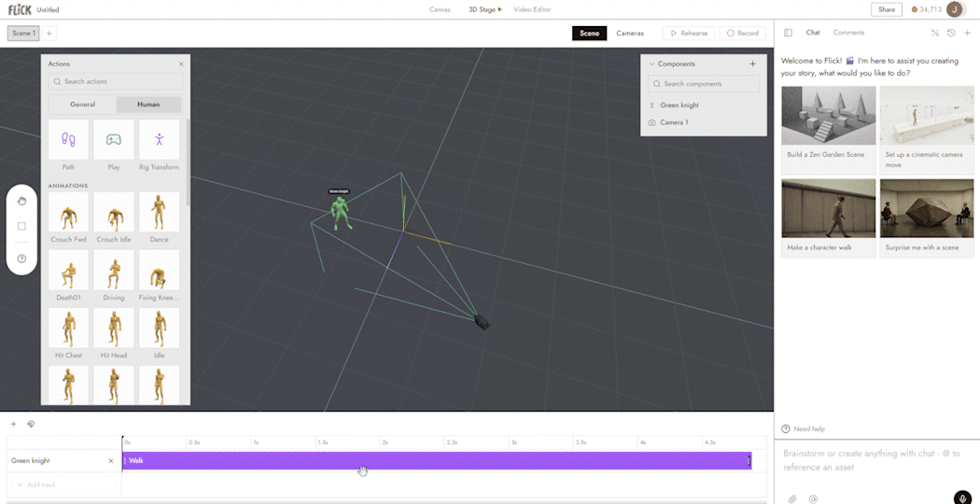Click the microphone voice input icon
The width and height of the screenshot is (980, 504).
pyautogui.click(x=962, y=497)
